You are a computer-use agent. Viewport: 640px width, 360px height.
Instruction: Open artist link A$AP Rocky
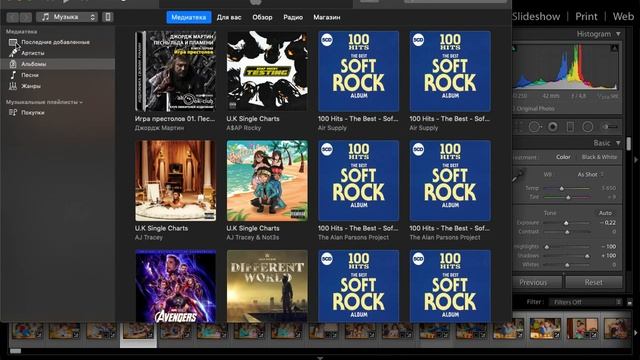point(244,128)
